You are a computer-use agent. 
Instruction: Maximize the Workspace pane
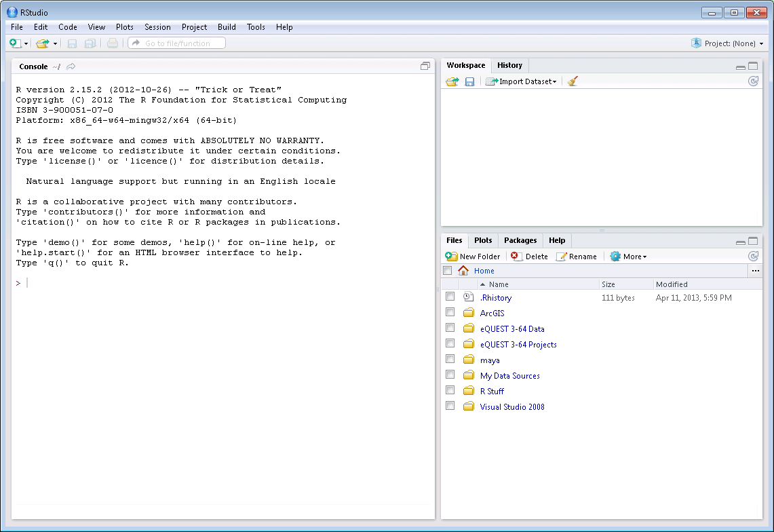(753, 66)
